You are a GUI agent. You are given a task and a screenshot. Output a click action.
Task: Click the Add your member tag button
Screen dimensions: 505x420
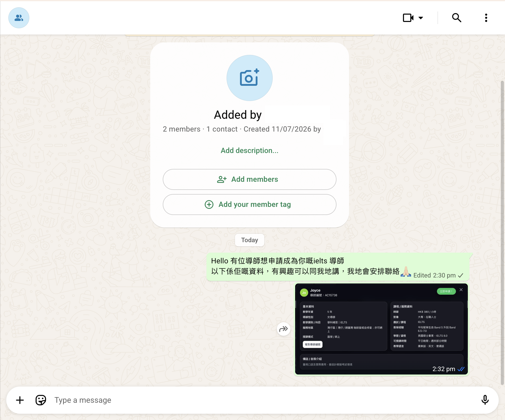[x=250, y=205]
